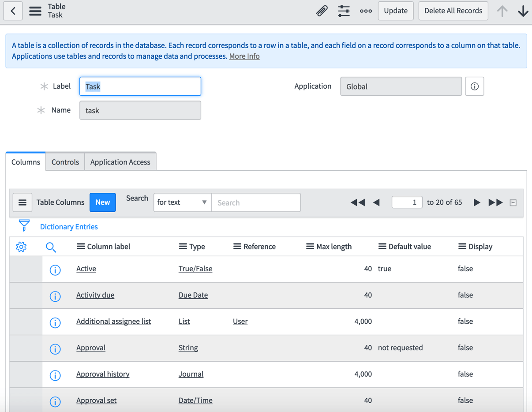This screenshot has height=412, width=532.
Task: Open Display column header menu
Action: click(x=462, y=247)
